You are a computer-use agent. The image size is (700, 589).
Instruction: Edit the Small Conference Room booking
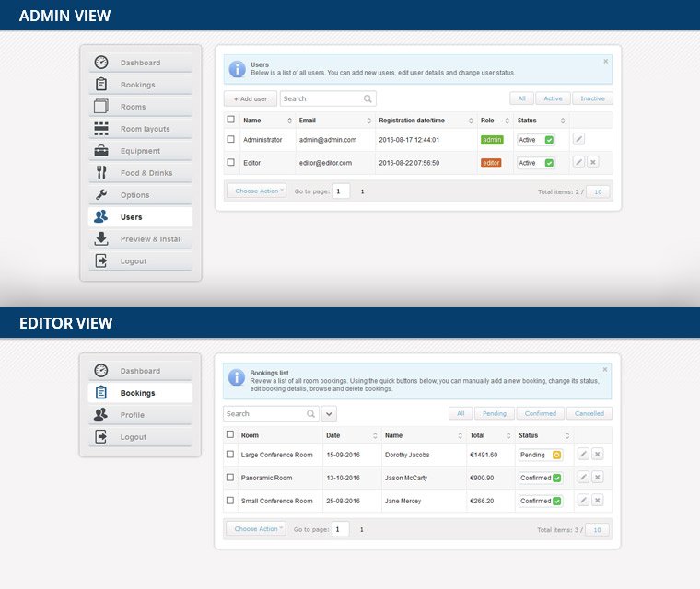click(583, 500)
